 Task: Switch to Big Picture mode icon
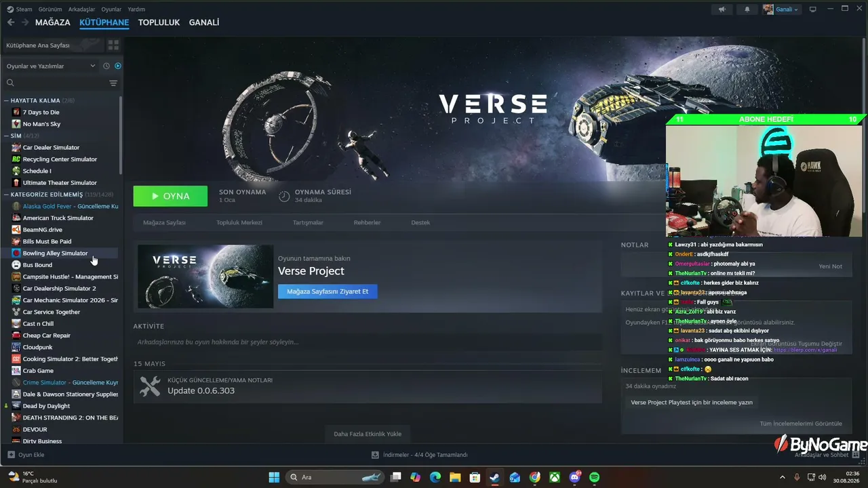click(x=812, y=9)
